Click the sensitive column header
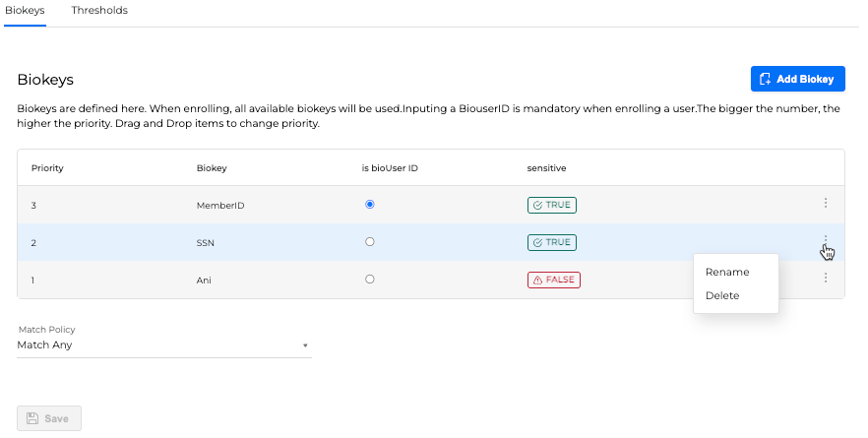Screen dimensions: 868x438 pos(546,168)
